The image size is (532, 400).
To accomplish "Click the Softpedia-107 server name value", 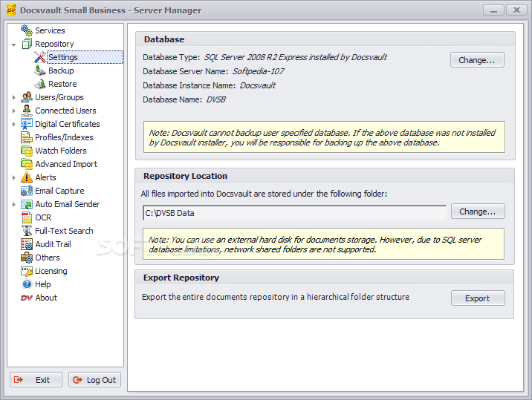I will pyautogui.click(x=258, y=71).
